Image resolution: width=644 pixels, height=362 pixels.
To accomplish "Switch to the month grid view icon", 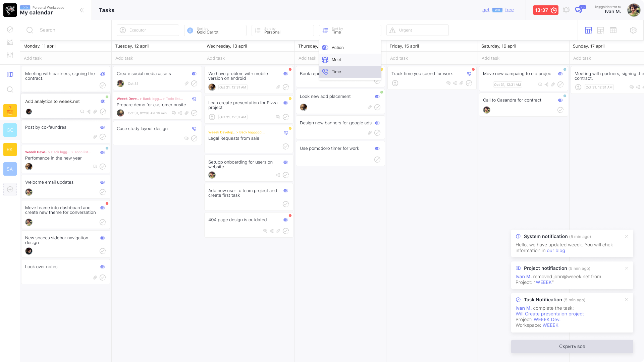I will point(613,30).
